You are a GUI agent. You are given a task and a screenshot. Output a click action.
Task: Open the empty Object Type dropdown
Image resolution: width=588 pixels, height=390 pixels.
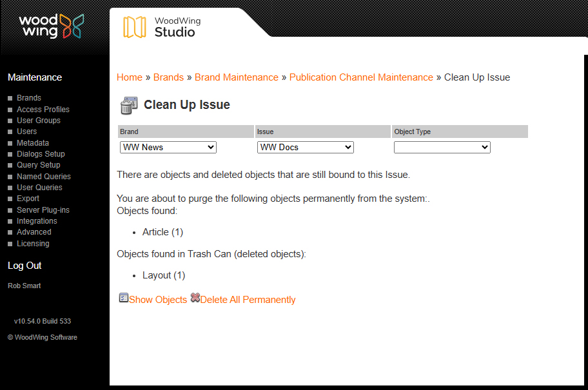[442, 147]
